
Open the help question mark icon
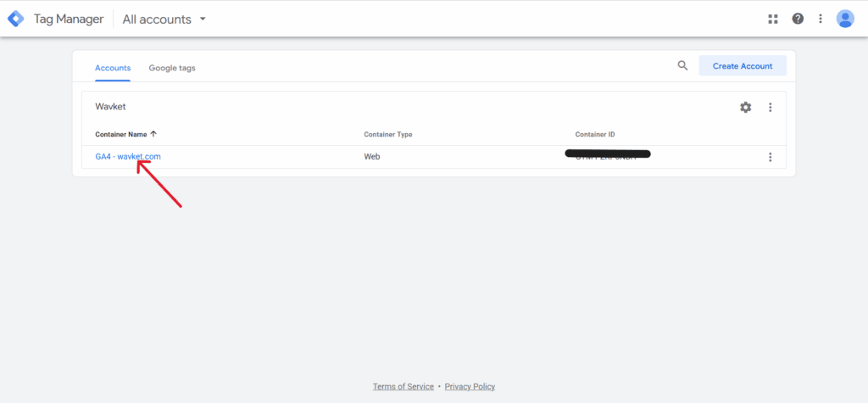click(797, 19)
